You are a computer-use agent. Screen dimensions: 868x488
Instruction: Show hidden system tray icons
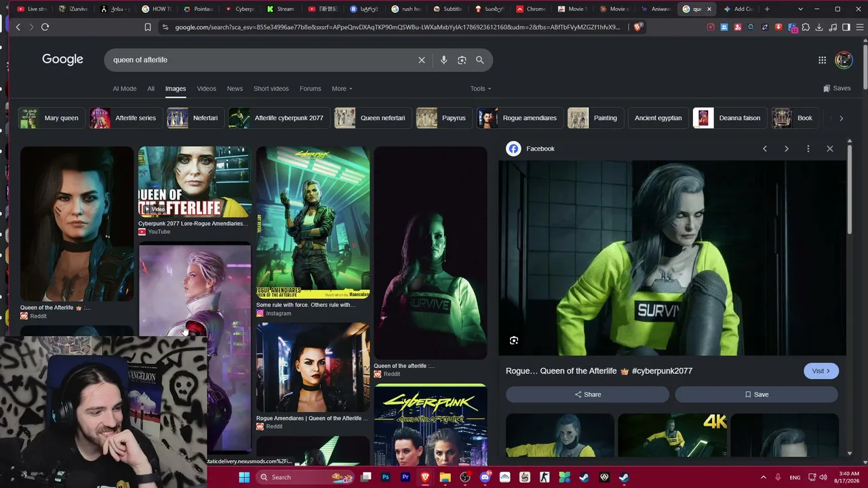click(x=763, y=477)
